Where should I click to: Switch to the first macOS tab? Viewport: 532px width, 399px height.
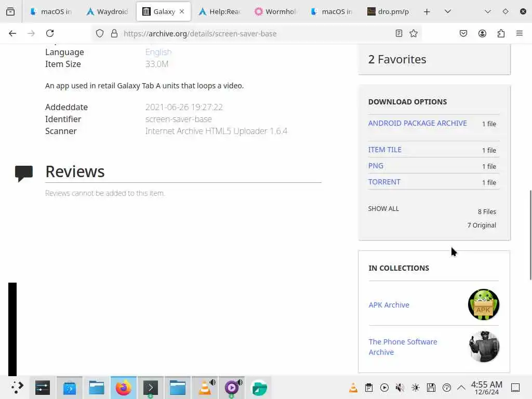tap(51, 11)
